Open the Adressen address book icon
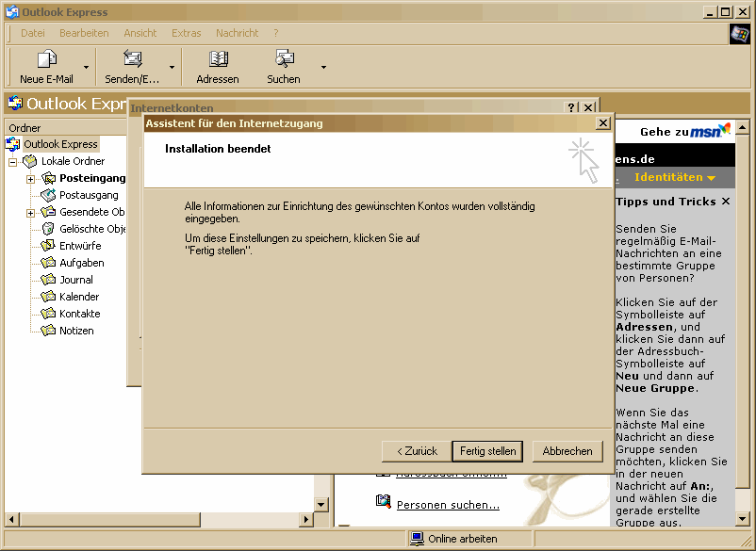The width and height of the screenshot is (756, 551). tap(218, 59)
